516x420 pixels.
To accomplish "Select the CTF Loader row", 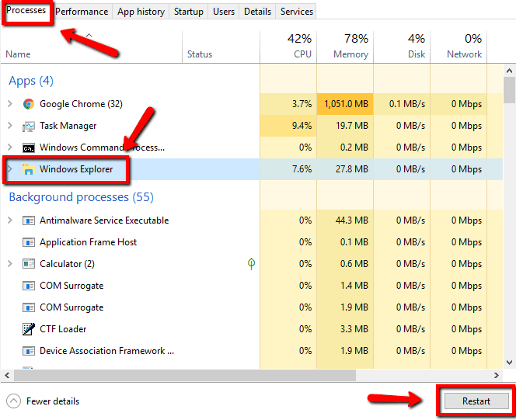I will pyautogui.click(x=252, y=328).
